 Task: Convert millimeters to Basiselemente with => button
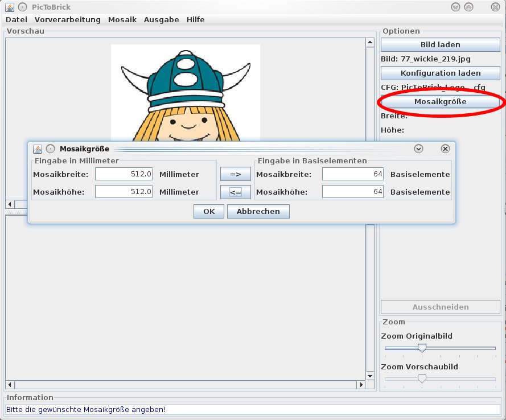coord(236,174)
